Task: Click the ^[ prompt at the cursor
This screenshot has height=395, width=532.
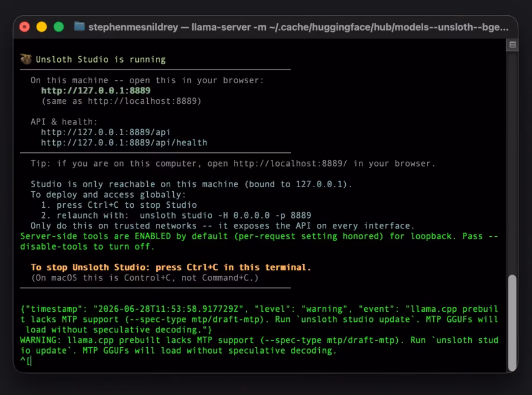Action: (25, 361)
